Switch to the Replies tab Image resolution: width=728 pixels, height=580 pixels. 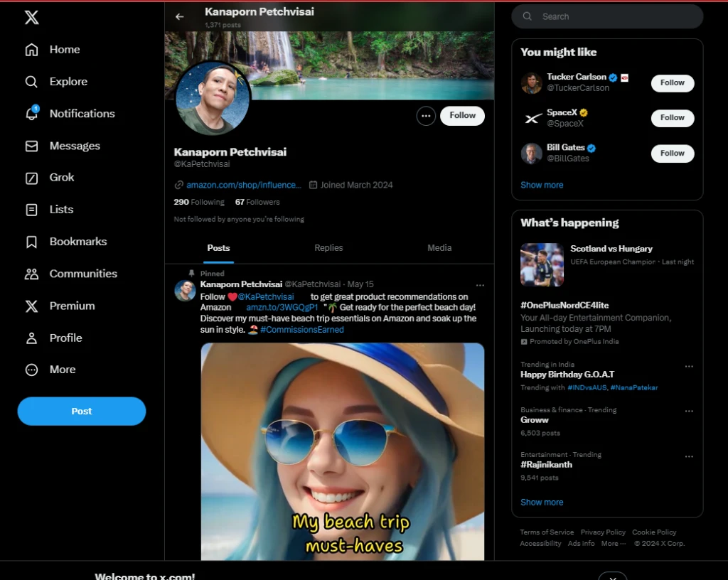pos(328,248)
